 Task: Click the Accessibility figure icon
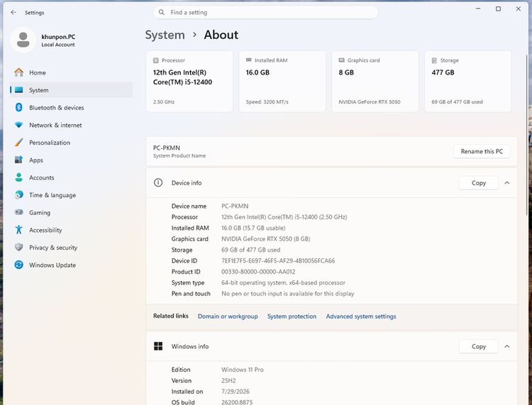click(19, 230)
